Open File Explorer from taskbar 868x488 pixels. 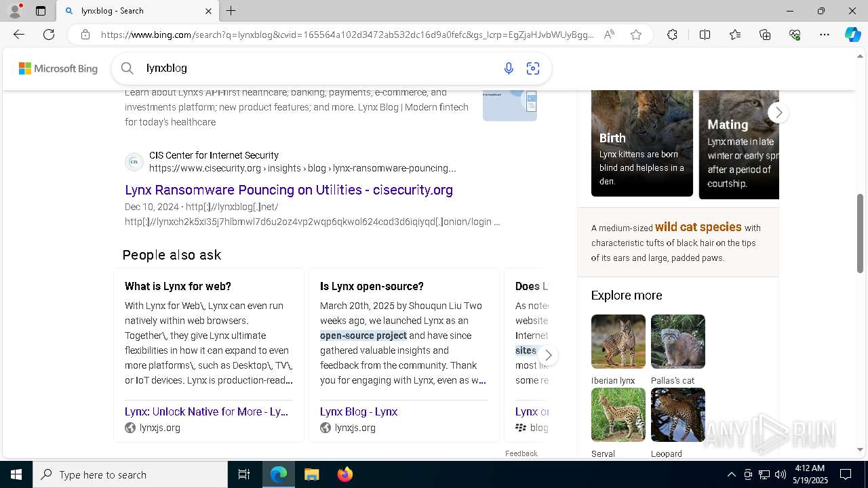[311, 474]
